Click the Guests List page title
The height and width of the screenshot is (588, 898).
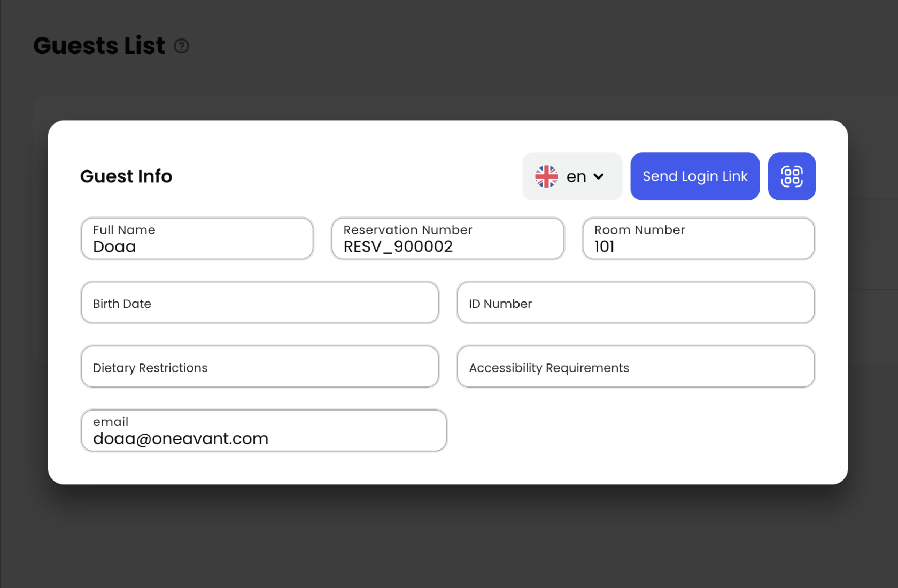pos(99,46)
